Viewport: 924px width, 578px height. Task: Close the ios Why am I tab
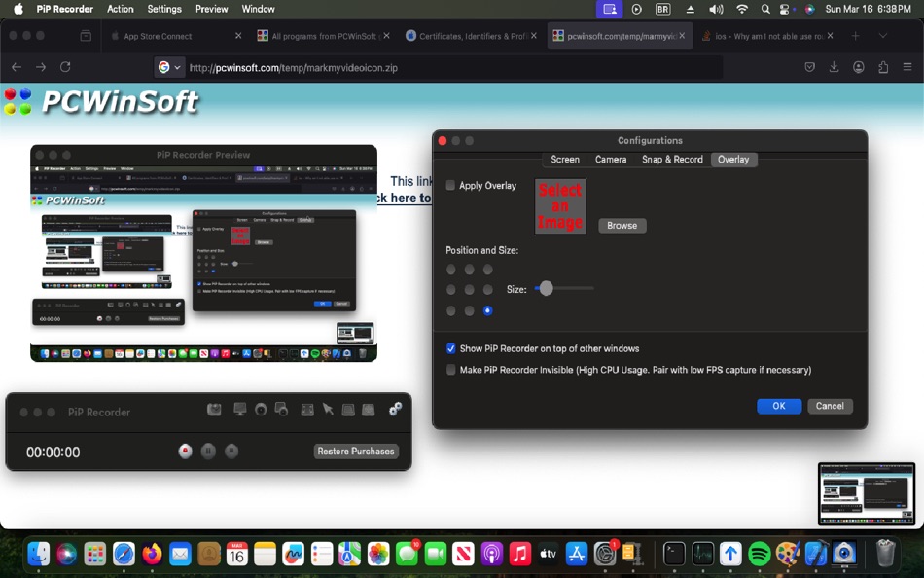[x=830, y=36]
